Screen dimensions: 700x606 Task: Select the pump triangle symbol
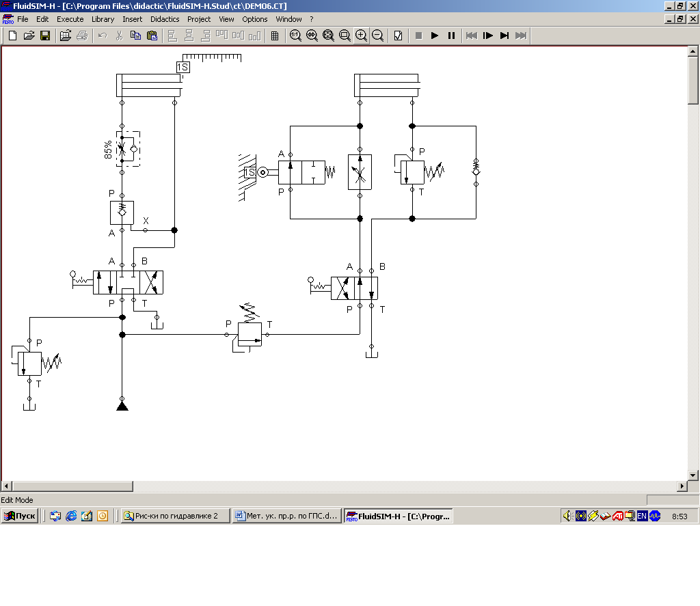(122, 406)
